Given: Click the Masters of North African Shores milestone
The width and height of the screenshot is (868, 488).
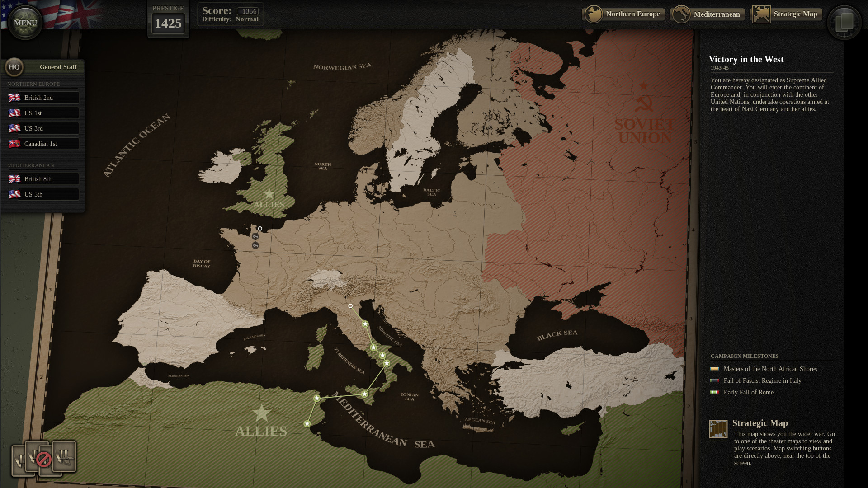Looking at the screenshot, I should tap(769, 368).
